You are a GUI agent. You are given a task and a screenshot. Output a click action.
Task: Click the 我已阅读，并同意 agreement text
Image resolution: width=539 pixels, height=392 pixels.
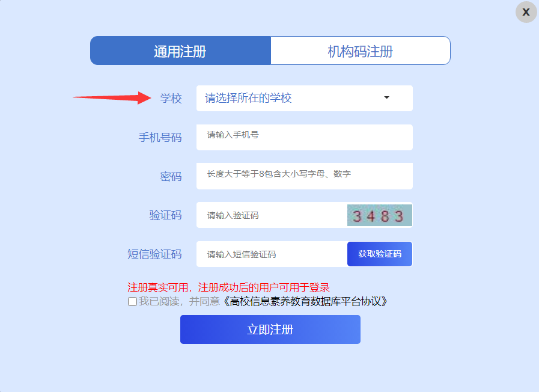click(179, 302)
